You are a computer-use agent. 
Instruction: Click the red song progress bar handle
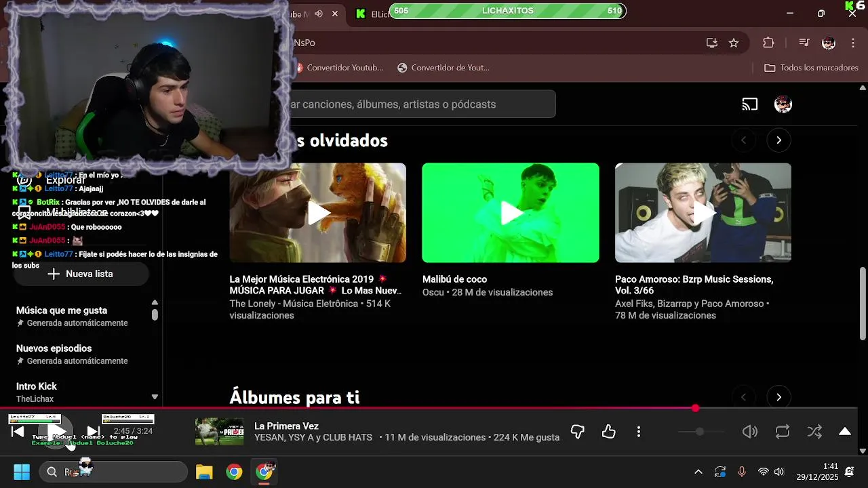(x=695, y=408)
